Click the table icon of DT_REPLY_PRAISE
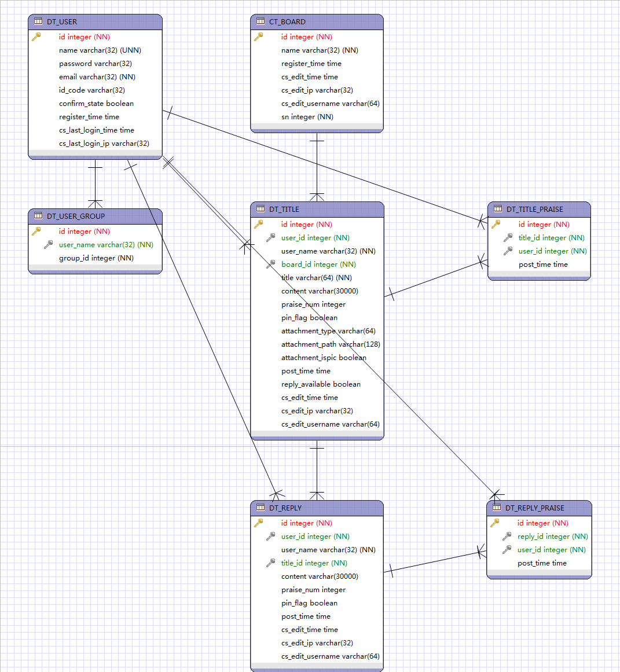This screenshot has height=672, width=620. (x=497, y=508)
